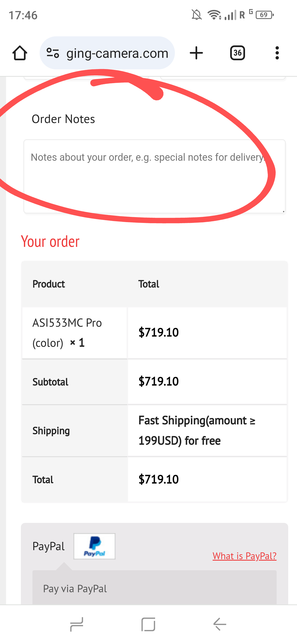Type in the Order Notes text area
The image size is (297, 644).
click(154, 176)
